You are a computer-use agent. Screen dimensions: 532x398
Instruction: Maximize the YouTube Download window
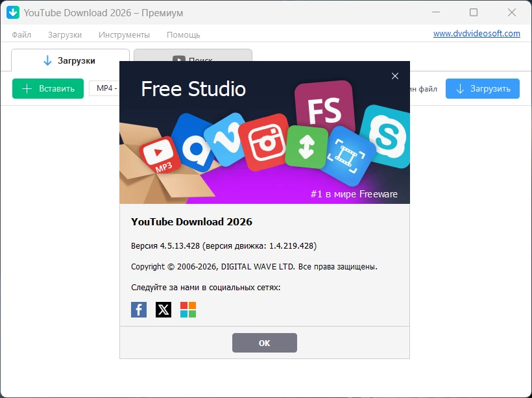tap(474, 12)
